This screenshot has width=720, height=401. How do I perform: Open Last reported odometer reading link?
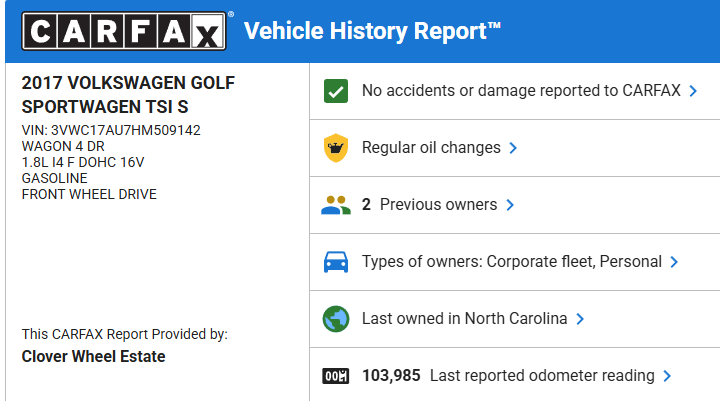[542, 376]
